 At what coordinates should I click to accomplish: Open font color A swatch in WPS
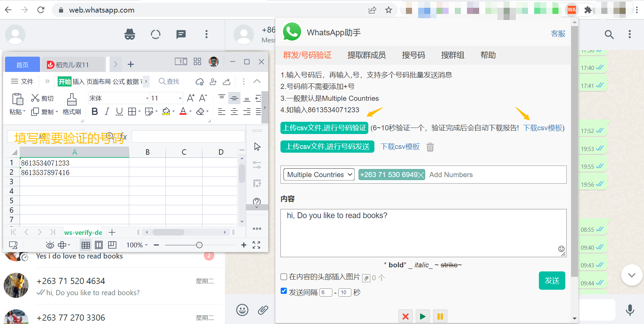[183, 111]
